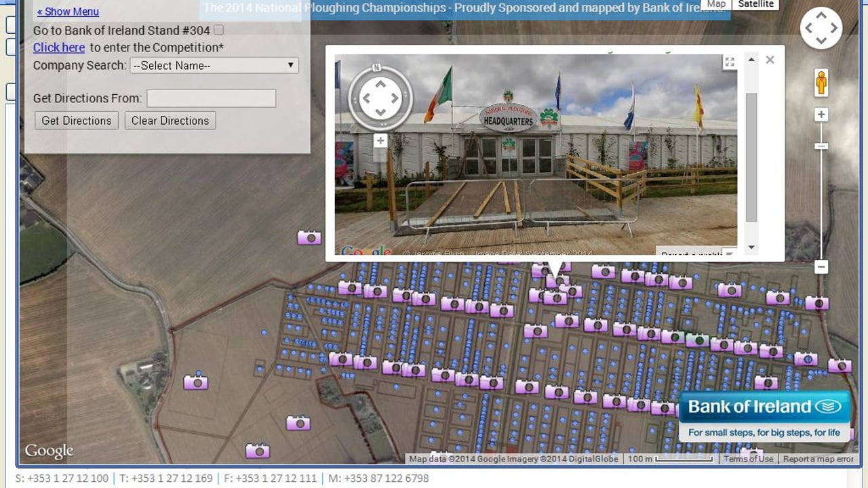Click the green-lens camera marker on the map

click(696, 340)
